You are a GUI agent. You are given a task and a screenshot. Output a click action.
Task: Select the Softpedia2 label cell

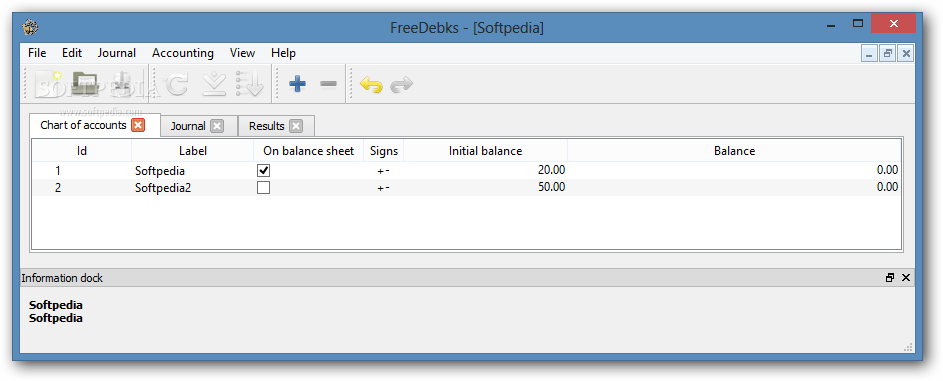tap(192, 187)
